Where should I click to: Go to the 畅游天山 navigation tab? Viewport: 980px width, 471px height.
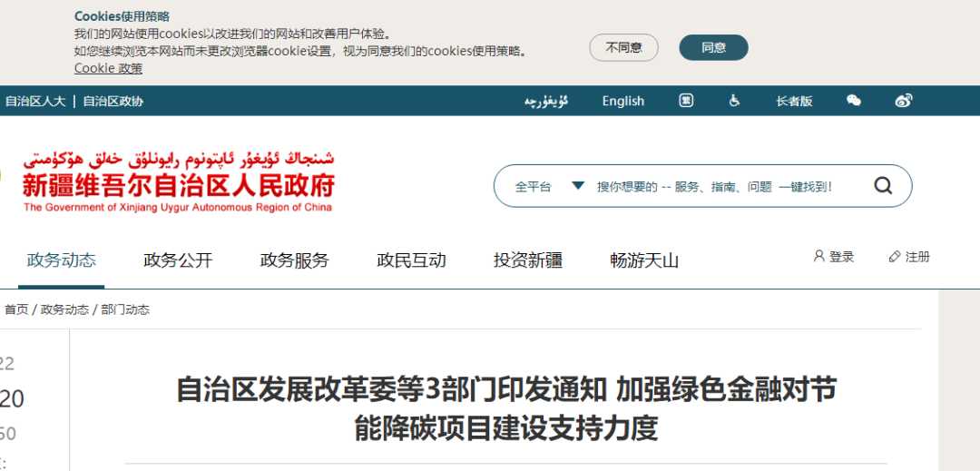644,260
